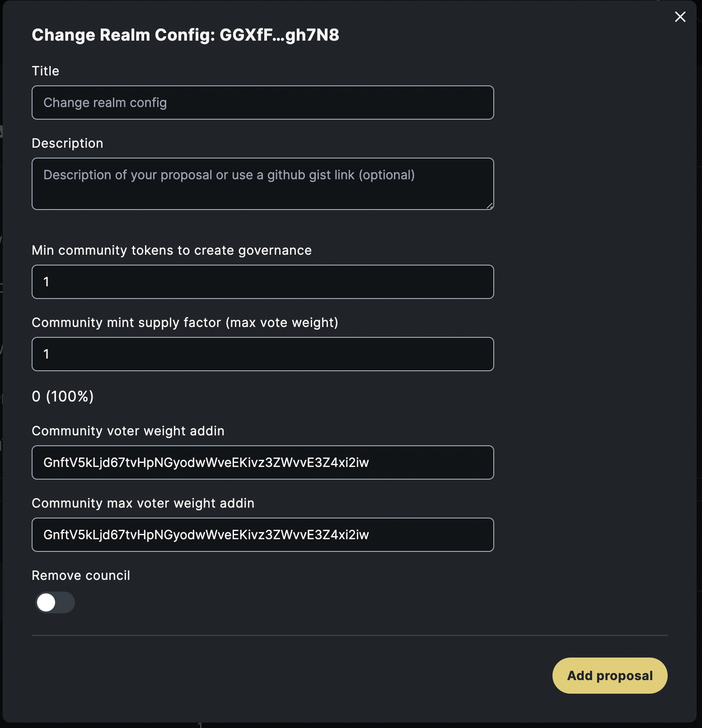Toggle the Remove council switch
Screen dimensions: 702x728
(x=55, y=602)
